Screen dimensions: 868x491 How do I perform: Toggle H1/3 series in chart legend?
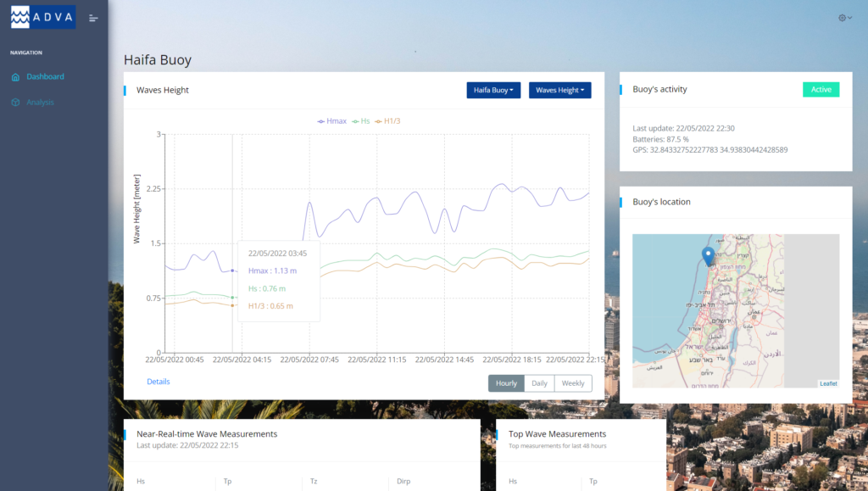387,121
